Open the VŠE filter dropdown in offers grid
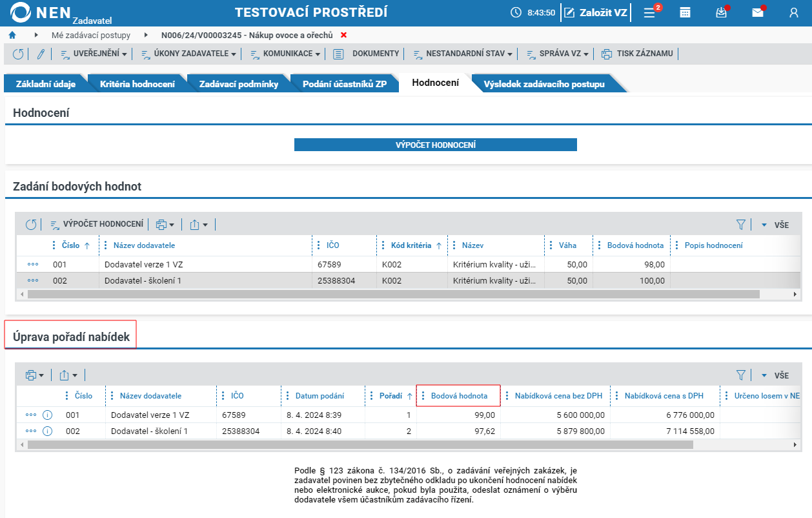This screenshot has width=812, height=518. click(x=775, y=375)
